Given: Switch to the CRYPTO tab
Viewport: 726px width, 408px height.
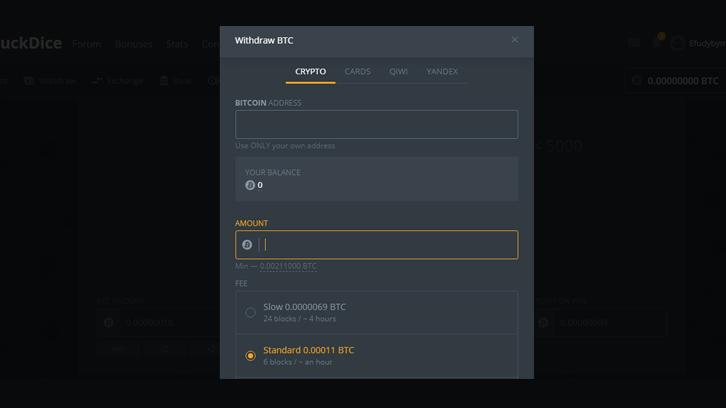Looking at the screenshot, I should click(x=310, y=71).
